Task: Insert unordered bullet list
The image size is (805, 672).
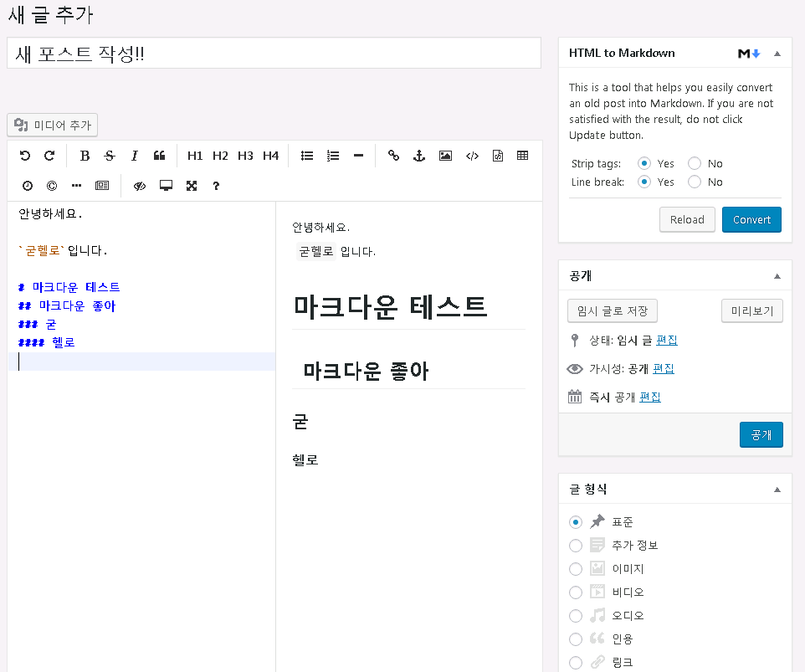Action: pos(307,156)
